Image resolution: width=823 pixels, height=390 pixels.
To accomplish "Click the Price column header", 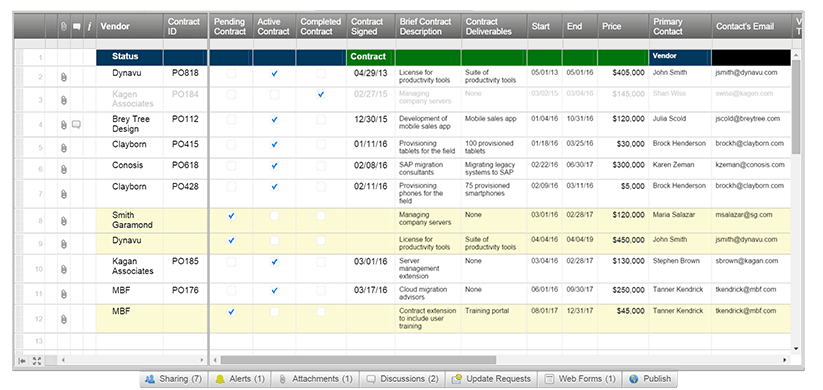I will (x=623, y=27).
